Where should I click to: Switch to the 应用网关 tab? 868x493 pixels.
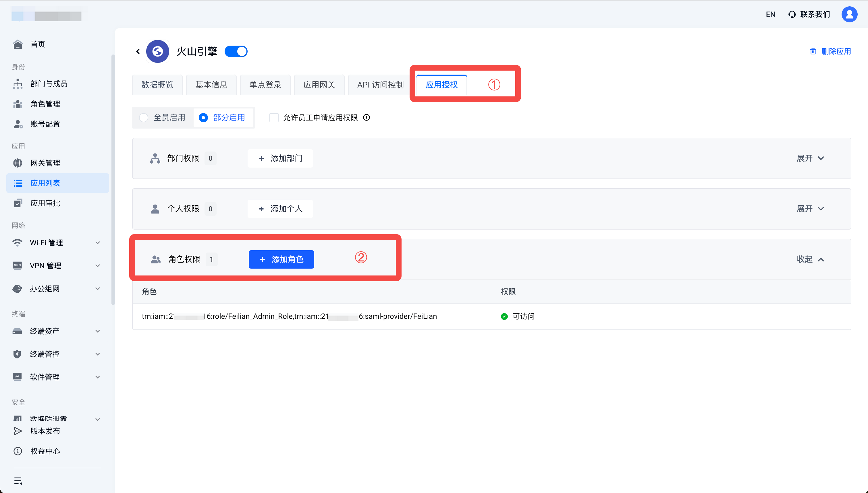[x=319, y=85]
